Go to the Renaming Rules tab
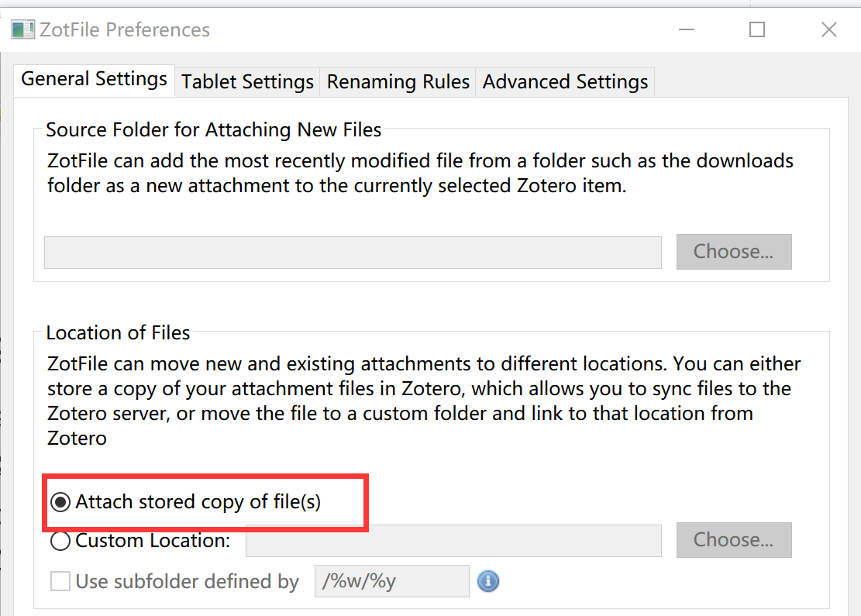 (x=398, y=82)
